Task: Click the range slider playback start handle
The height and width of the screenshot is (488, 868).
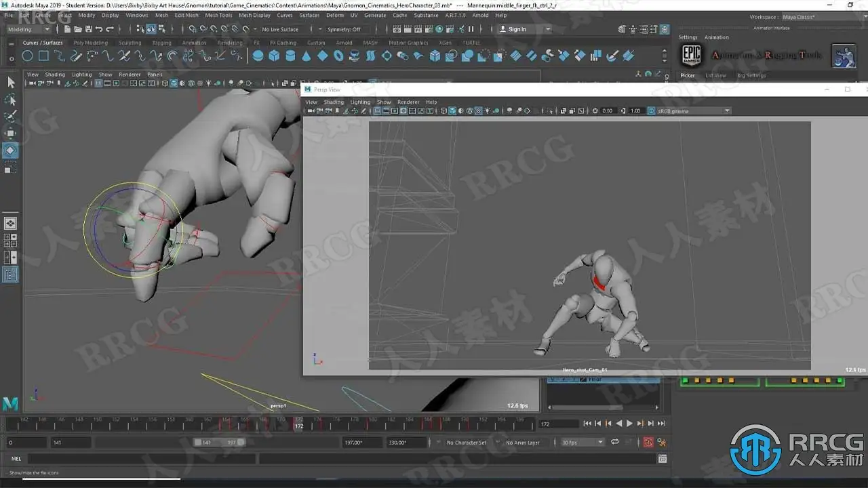Action: (x=197, y=442)
